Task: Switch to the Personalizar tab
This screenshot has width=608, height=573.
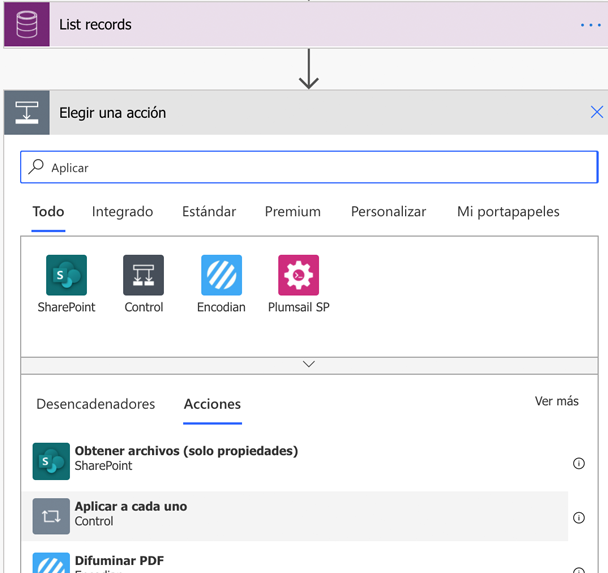Action: tap(389, 212)
